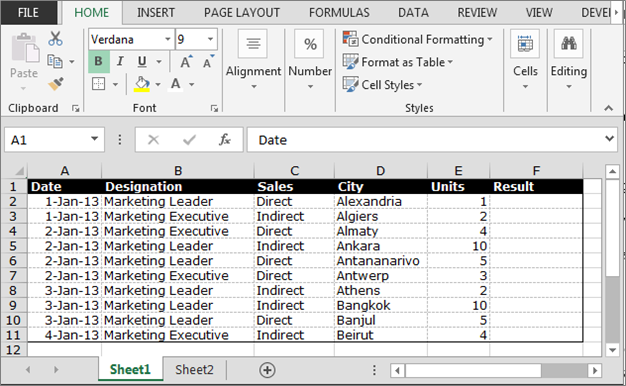This screenshot has width=626, height=386.
Task: Open borders dropdown arrow
Action: click(115, 84)
